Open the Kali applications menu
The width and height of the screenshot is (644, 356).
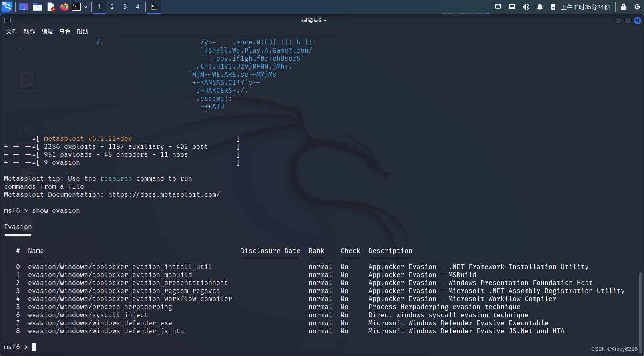[7, 6]
